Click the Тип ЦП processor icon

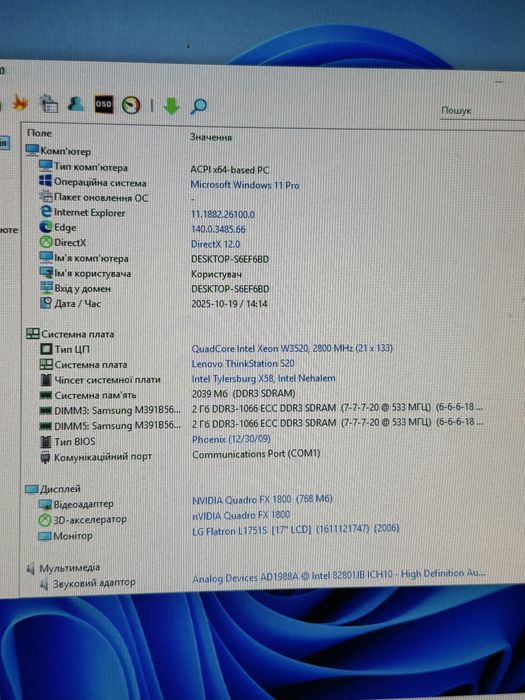tap(46, 349)
